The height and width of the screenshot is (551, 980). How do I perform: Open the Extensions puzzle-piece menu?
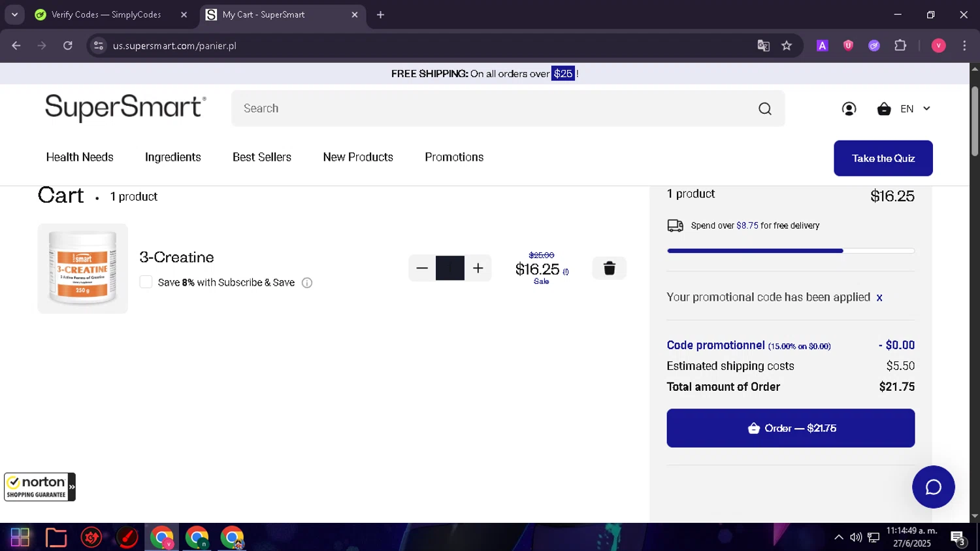900,46
